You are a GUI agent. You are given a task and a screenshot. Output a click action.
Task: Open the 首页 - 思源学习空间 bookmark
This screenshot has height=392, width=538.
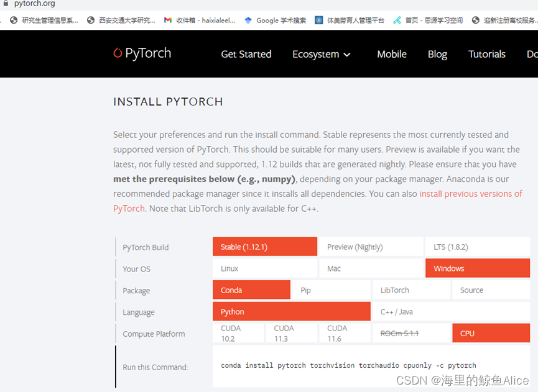[x=428, y=21]
